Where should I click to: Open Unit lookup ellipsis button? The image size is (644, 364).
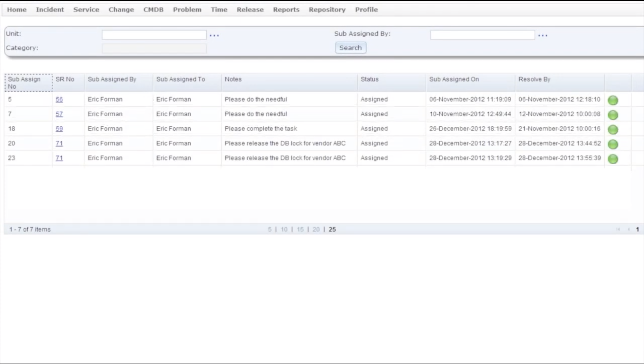(x=214, y=36)
